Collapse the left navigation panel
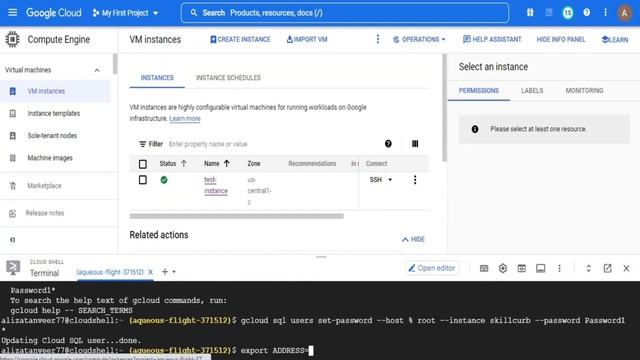640x360 pixels. point(12,240)
